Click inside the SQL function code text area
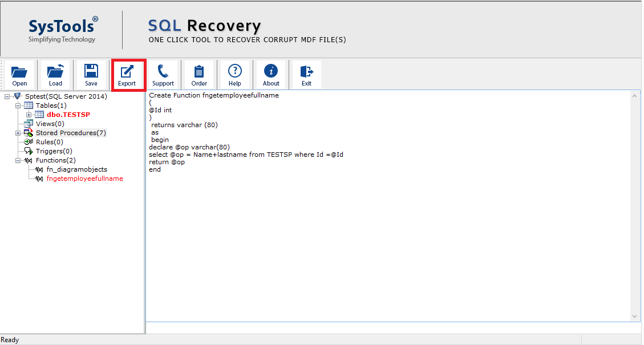The image size is (644, 345). tap(388, 240)
